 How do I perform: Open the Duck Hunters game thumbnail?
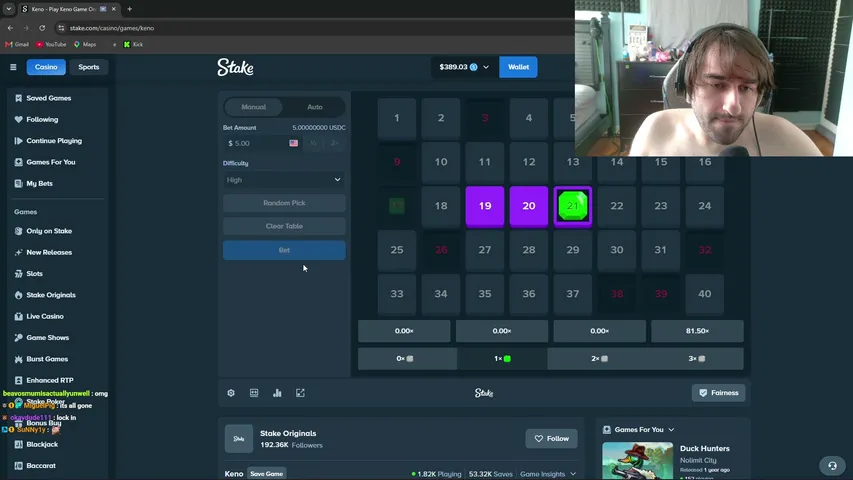638,461
